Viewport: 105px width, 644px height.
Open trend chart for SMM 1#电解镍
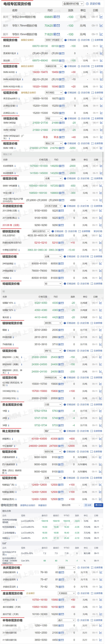point(101,186)
